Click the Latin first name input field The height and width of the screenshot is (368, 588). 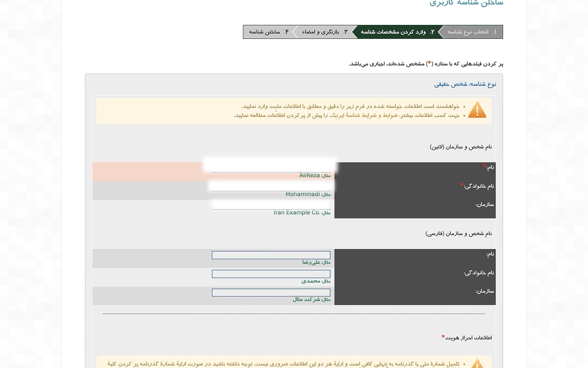pyautogui.click(x=271, y=169)
